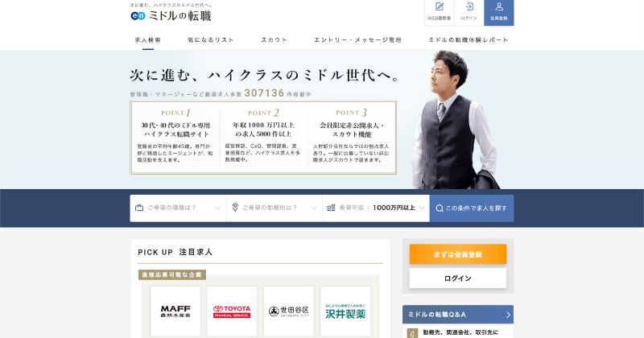Click the magnifier icon in search button

tap(440, 208)
